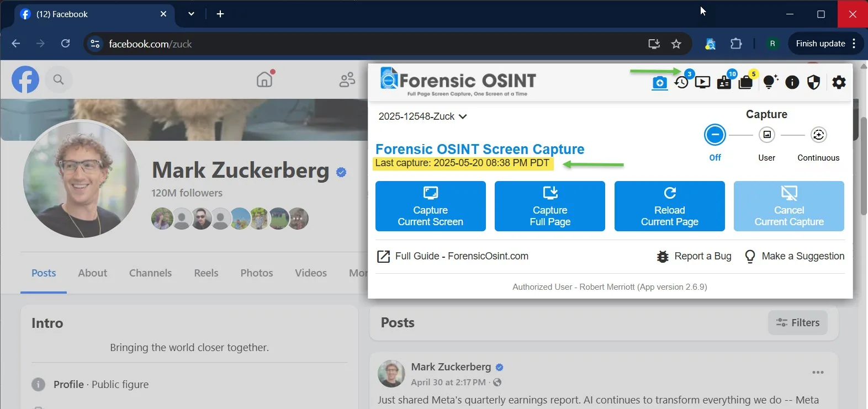Screen dimensions: 868x409
Task: Open Chrome profile R avatar
Action: [772, 44]
